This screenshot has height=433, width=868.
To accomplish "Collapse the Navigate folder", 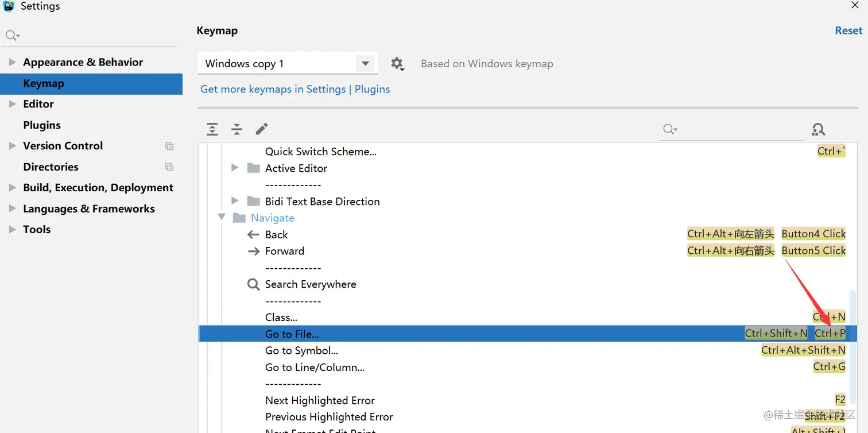I will [x=222, y=218].
